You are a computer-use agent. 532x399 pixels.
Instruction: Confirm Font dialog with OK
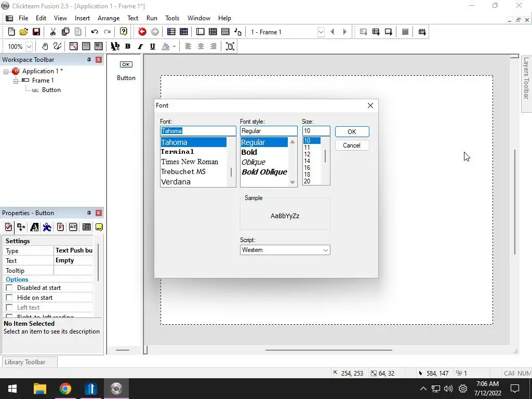pos(352,131)
